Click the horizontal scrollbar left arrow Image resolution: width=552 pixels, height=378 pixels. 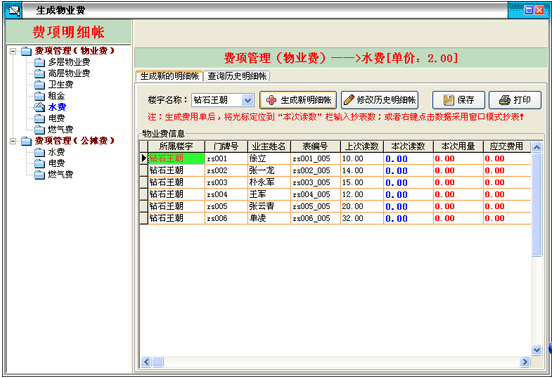coord(146,362)
